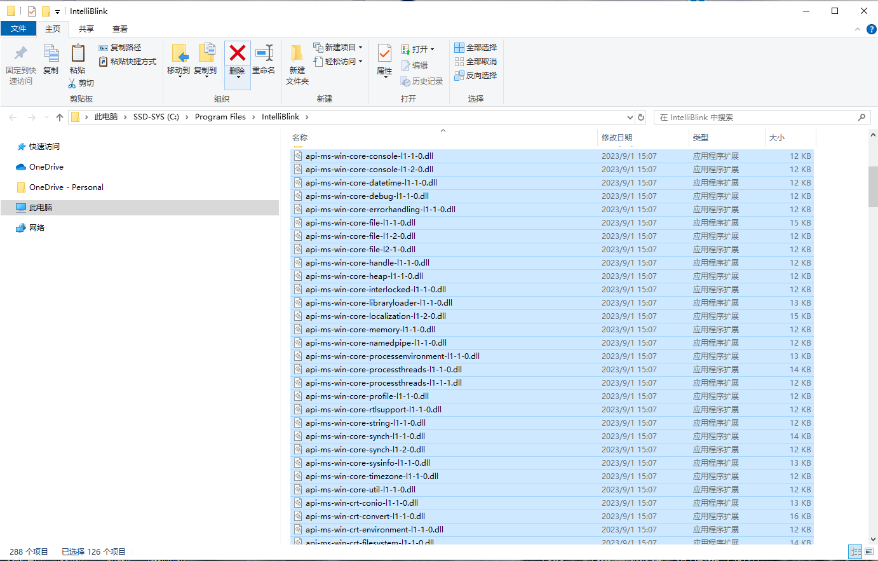Click the IntelliBlink search box

[762, 118]
